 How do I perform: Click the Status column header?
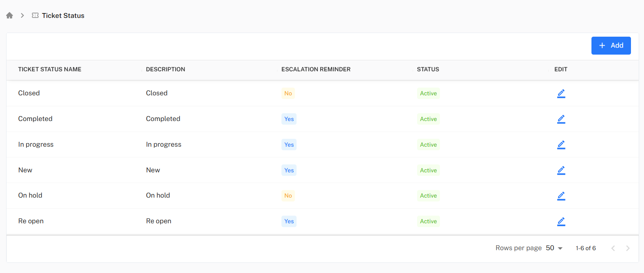pyautogui.click(x=428, y=69)
